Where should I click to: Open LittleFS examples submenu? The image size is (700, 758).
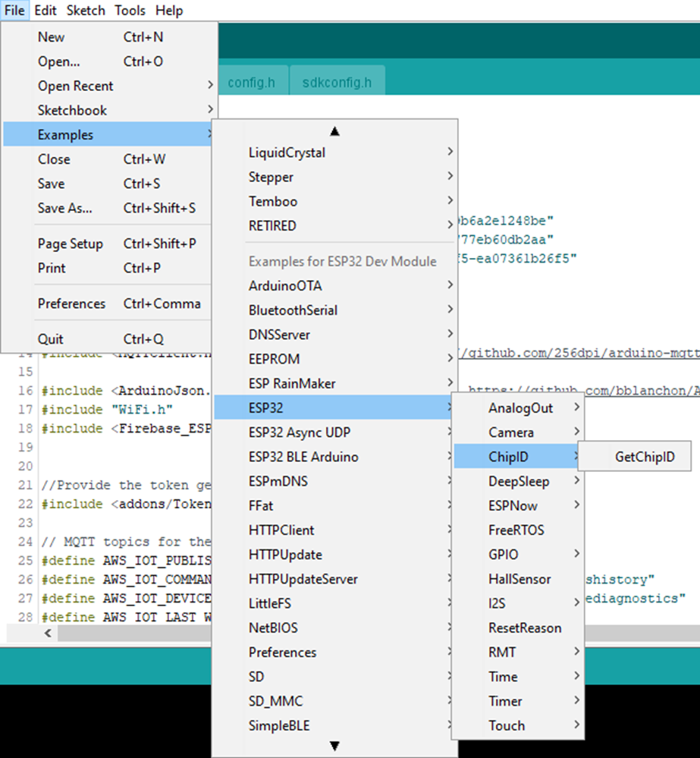tap(333, 602)
